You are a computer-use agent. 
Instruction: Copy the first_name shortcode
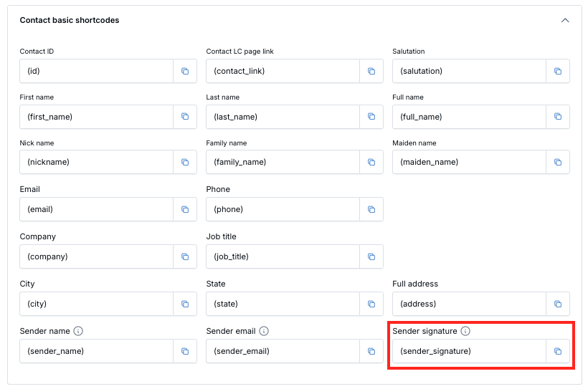184,117
